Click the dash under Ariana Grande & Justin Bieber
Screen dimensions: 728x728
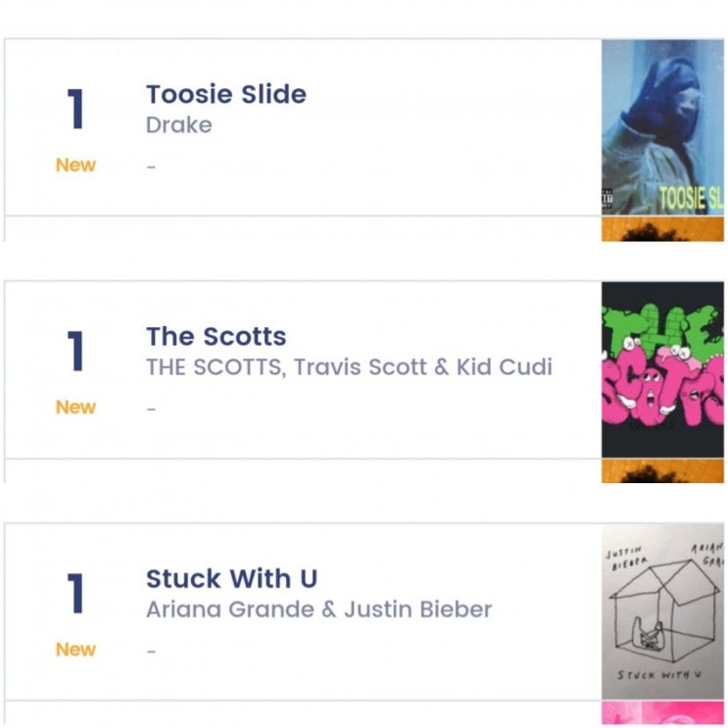[151, 652]
